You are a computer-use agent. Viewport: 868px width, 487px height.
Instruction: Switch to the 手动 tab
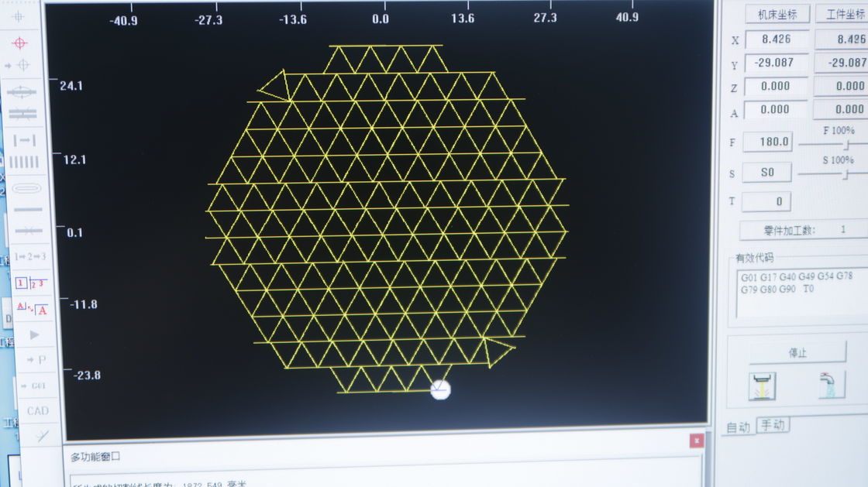(x=773, y=424)
